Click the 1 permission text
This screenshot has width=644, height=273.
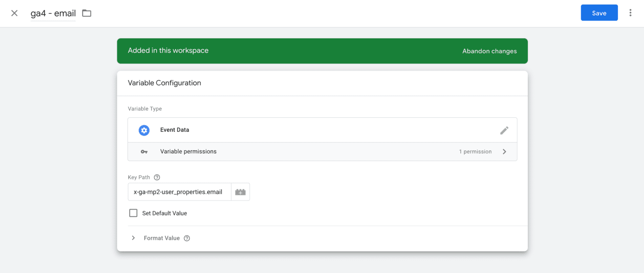(x=475, y=152)
